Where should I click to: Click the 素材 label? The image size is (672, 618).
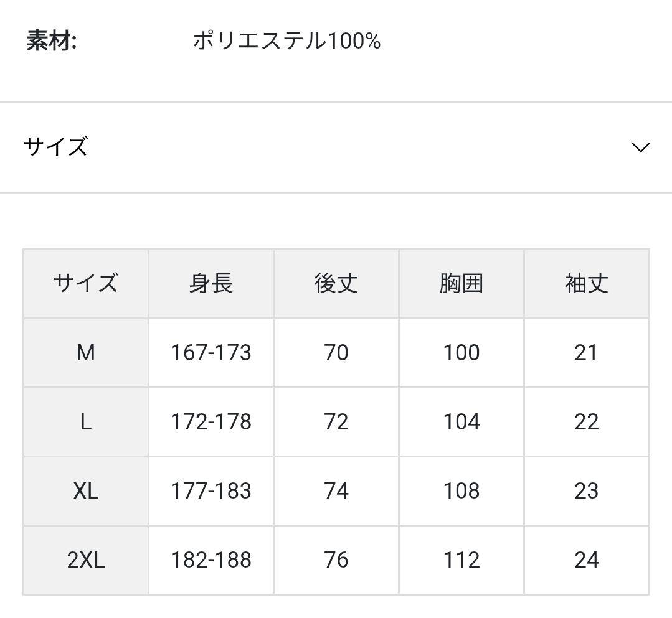coord(44,39)
